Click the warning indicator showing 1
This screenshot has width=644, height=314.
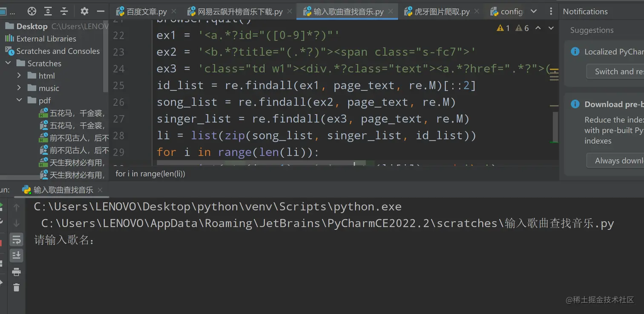503,28
